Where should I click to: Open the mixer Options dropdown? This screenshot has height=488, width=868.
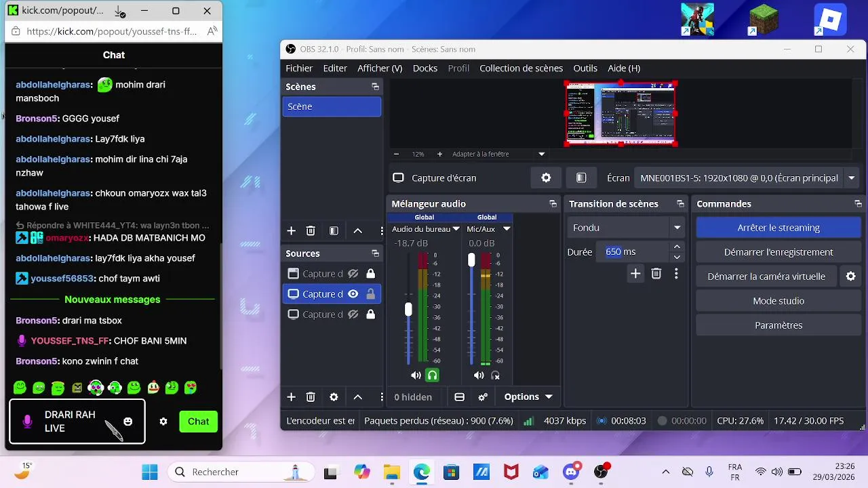[x=528, y=397]
